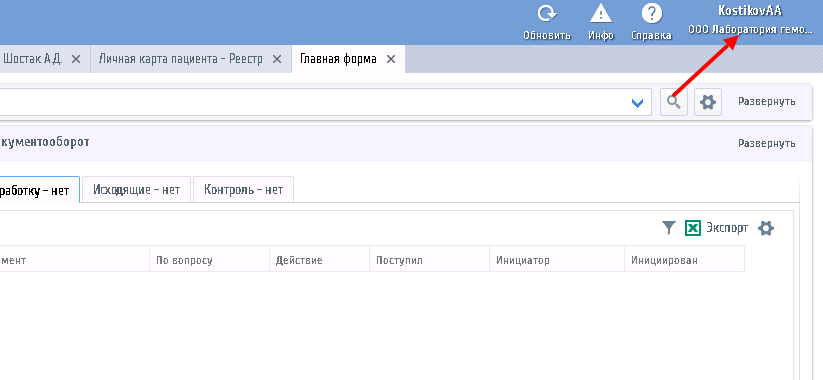This screenshot has height=380, width=823.
Task: Expand the blue chevron dropdown in the search field
Action: coord(637,103)
